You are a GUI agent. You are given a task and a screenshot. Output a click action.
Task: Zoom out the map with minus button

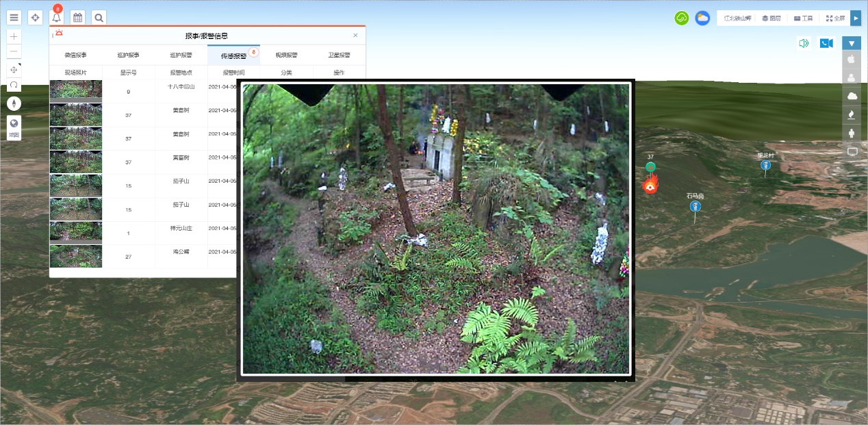click(x=14, y=51)
